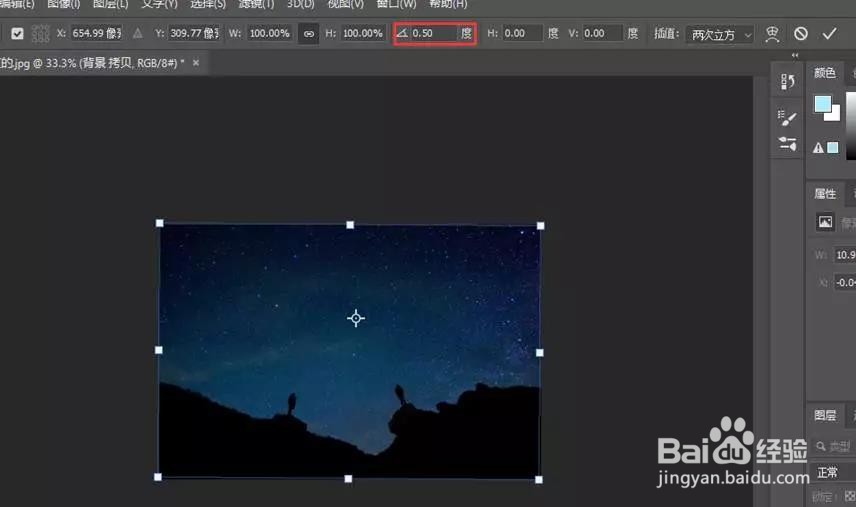Click the properties X field -0.0
This screenshot has width=856, height=507.
[845, 283]
